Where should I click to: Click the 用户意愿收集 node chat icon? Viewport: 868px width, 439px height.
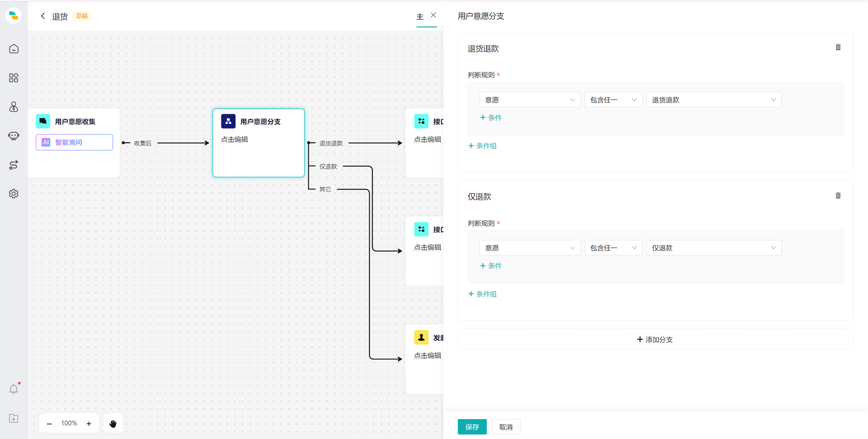point(43,121)
